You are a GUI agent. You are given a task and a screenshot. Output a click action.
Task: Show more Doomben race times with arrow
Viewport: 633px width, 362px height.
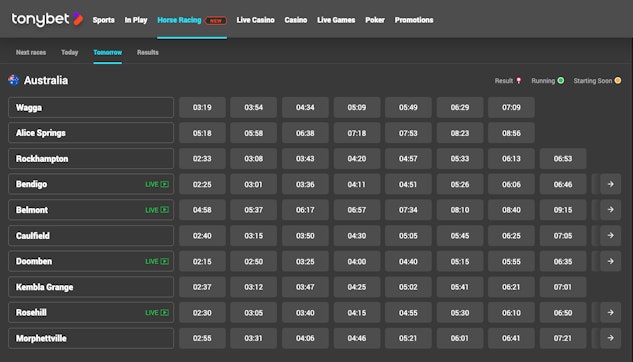pyautogui.click(x=610, y=261)
